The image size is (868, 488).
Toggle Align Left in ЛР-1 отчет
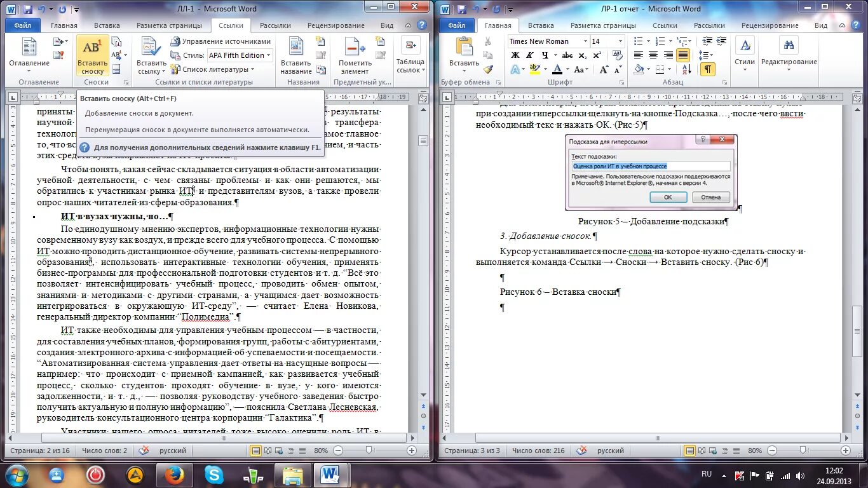click(x=639, y=55)
